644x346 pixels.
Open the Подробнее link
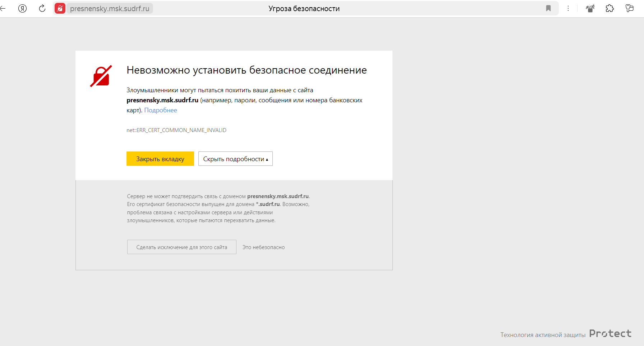[x=160, y=110]
